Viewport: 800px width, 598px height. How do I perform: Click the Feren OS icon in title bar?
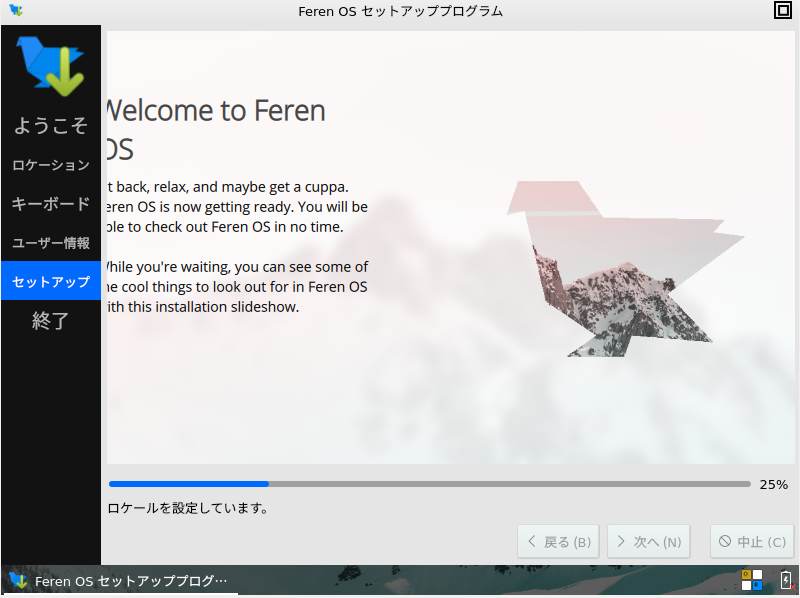tap(16, 10)
